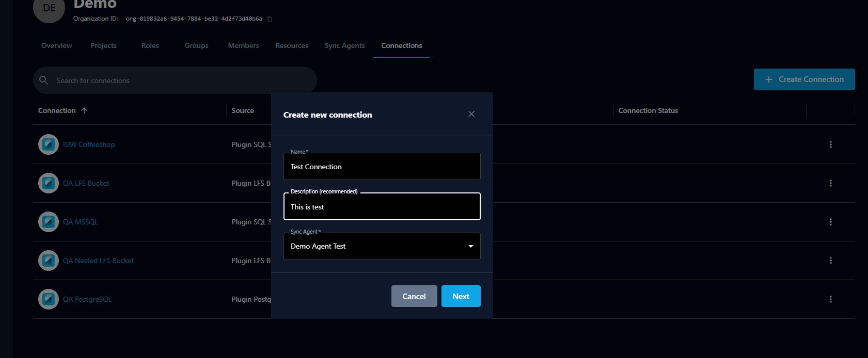Sort by the Connection column header
Viewport: 868px width, 358px height.
[57, 110]
